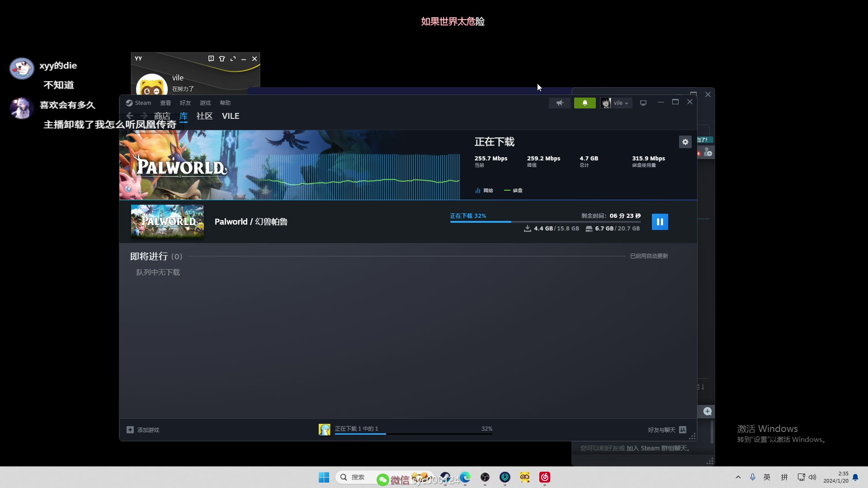Click xyy的die chat avatar
The width and height of the screenshot is (868, 488).
[22, 68]
